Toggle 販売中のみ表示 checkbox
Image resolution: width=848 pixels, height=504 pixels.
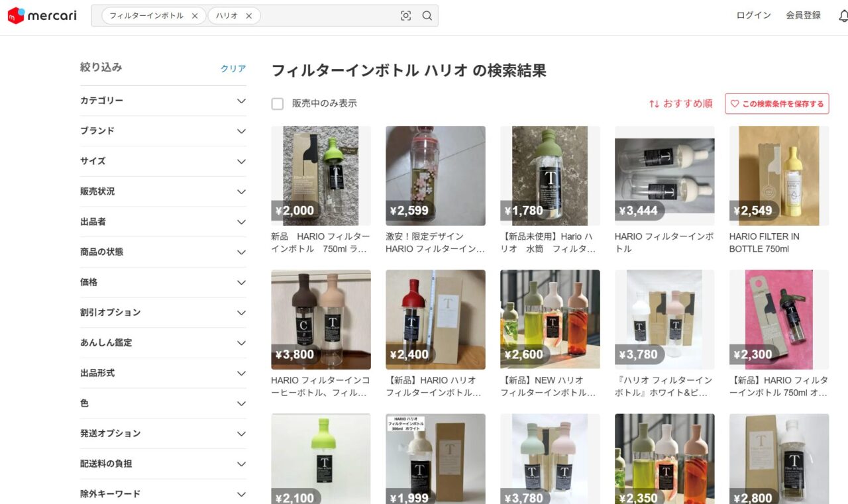(x=278, y=104)
